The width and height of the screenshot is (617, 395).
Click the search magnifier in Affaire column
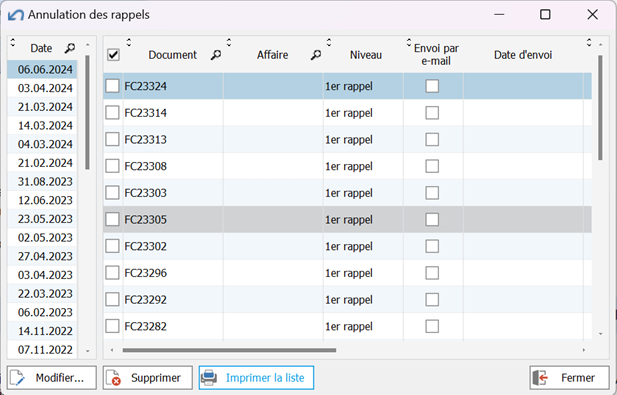316,55
